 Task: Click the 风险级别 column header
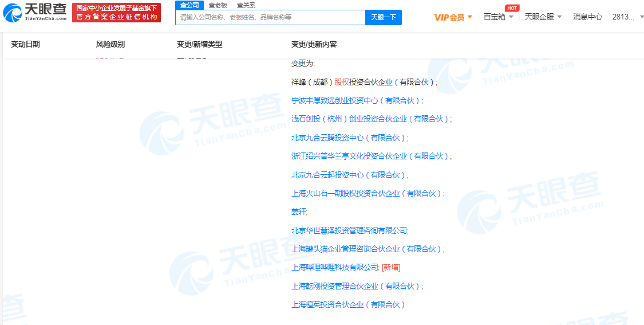pyautogui.click(x=110, y=45)
